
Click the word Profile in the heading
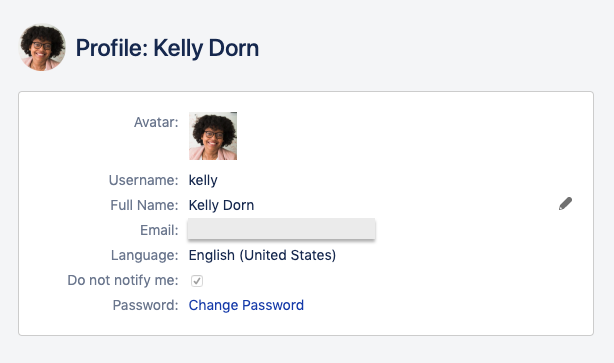[112, 48]
